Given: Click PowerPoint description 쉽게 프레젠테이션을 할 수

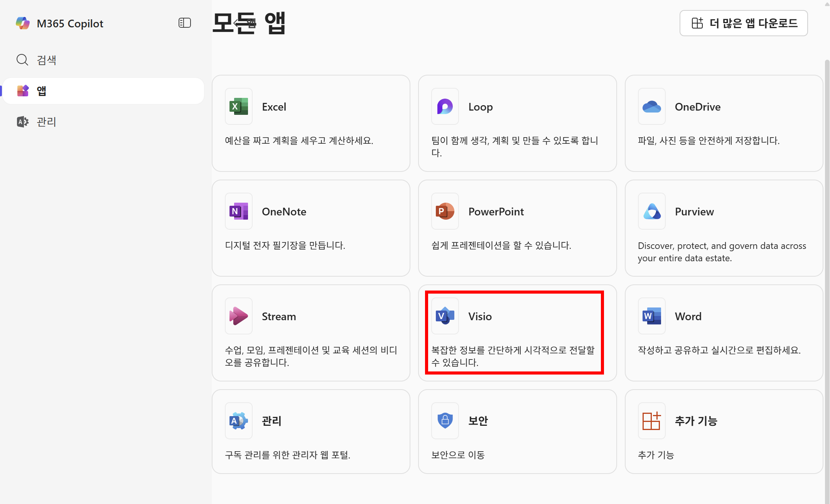Looking at the screenshot, I should (x=501, y=245).
